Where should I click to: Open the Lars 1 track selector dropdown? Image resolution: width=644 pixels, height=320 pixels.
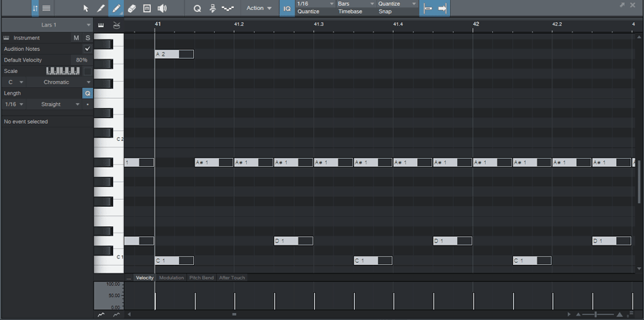click(x=47, y=25)
